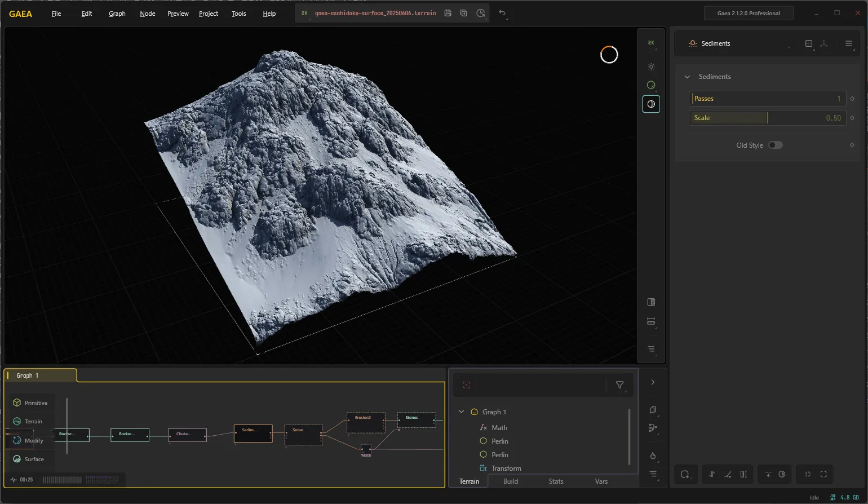
Task: Collapse the Sediments properties section
Action: tap(687, 77)
